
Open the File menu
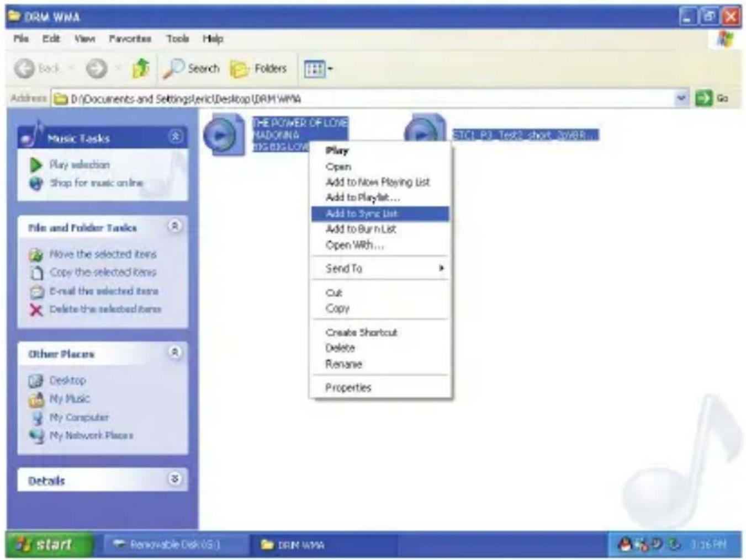21,39
